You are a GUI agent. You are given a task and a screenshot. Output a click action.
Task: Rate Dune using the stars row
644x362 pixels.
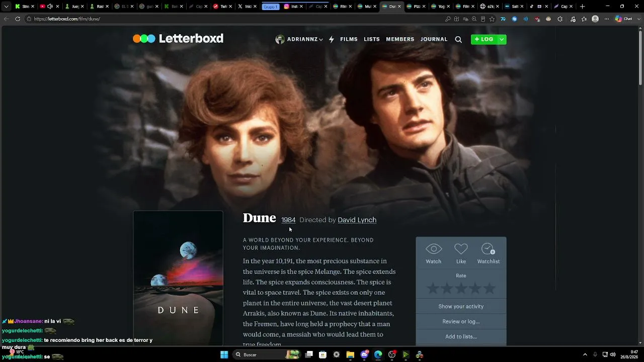point(461,289)
